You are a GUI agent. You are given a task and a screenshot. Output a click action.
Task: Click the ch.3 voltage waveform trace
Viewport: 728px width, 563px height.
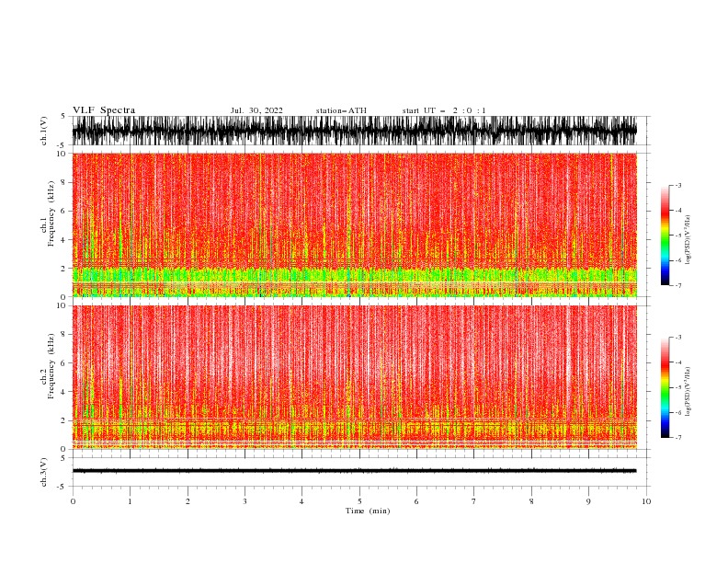coord(354,471)
